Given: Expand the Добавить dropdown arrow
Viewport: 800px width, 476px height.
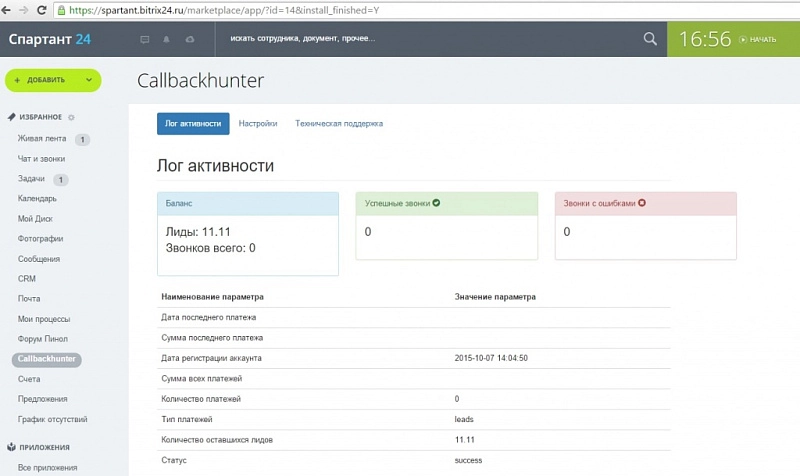Looking at the screenshot, I should click(x=88, y=80).
